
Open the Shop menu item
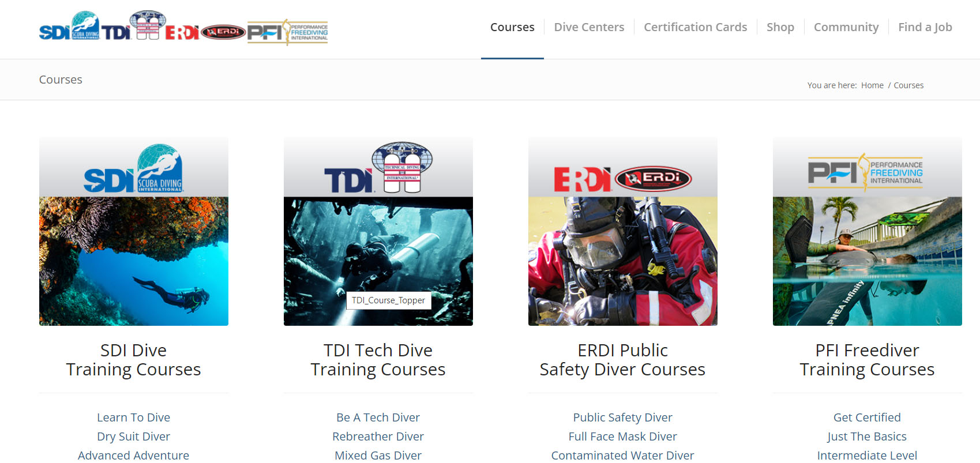click(780, 27)
